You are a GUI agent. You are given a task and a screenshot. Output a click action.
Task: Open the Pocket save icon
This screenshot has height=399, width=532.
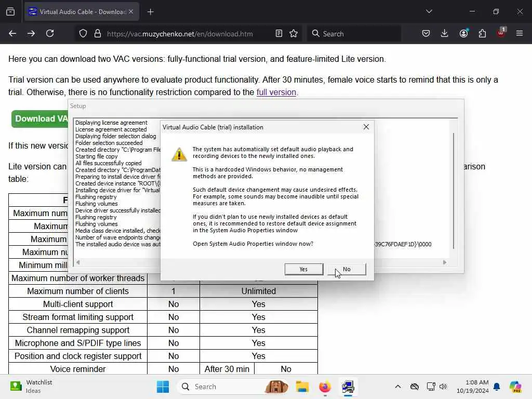point(426,34)
